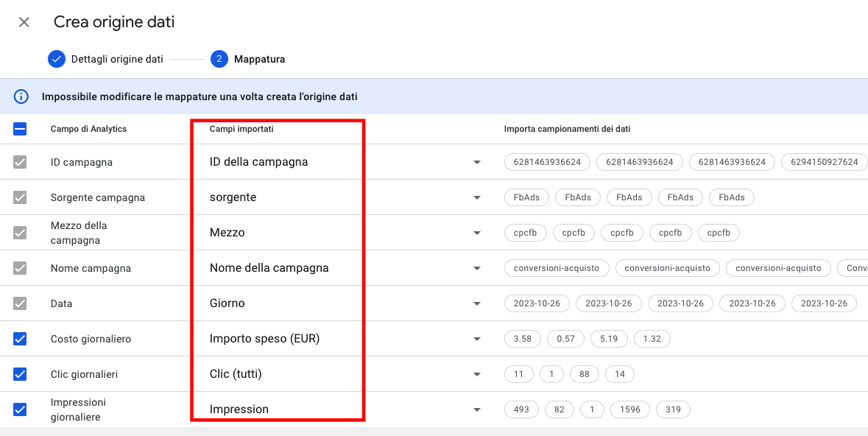Click the 0.57 cost sample chip
Screen dimensions: 868x436
(x=565, y=339)
